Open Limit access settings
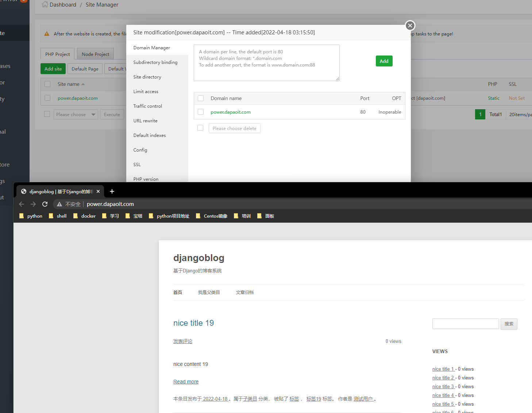Viewport: 532px width, 413px height. click(157, 92)
